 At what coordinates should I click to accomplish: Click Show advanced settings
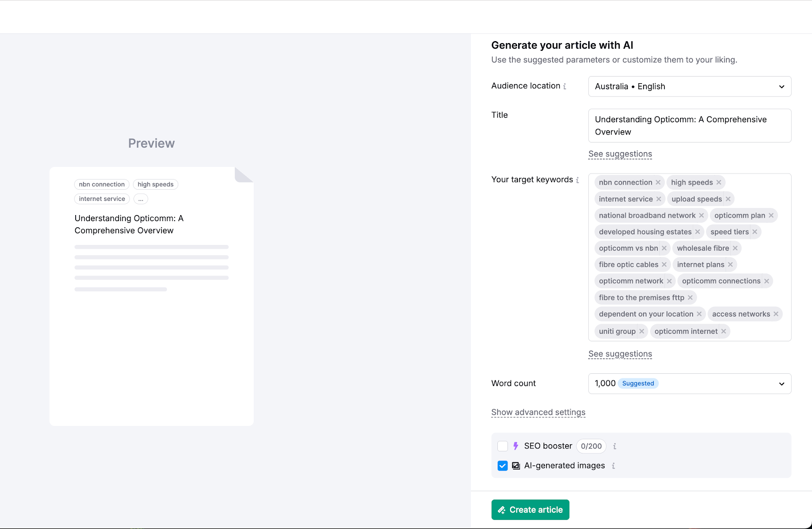[538, 412]
